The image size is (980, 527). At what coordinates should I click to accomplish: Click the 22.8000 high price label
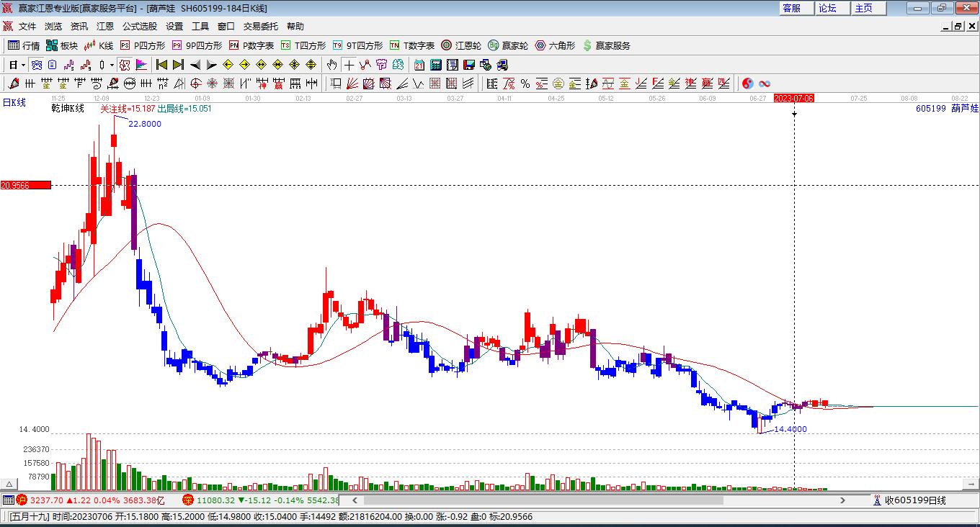(x=145, y=124)
